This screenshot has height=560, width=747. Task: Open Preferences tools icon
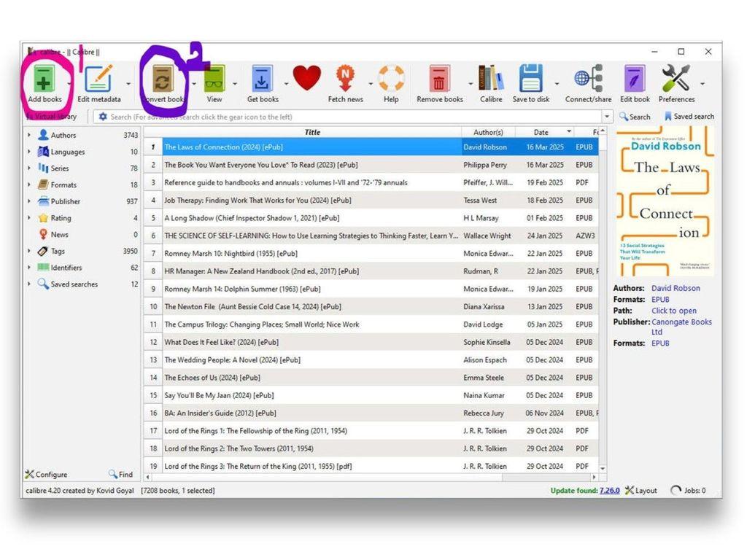pos(676,79)
